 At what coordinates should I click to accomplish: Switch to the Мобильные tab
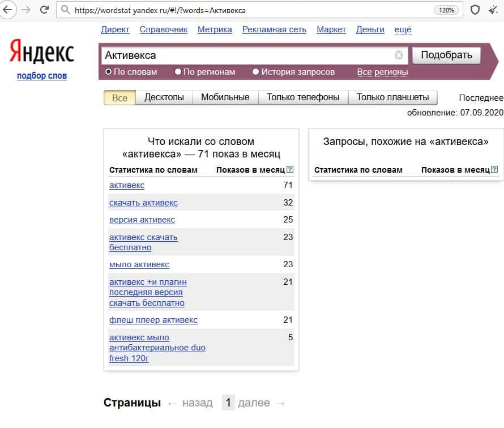[225, 97]
